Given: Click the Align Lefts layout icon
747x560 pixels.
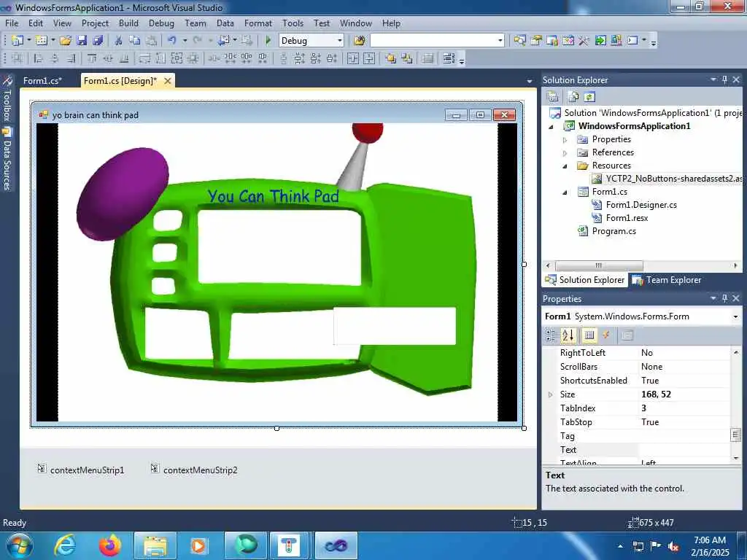Looking at the screenshot, I should pos(39,58).
